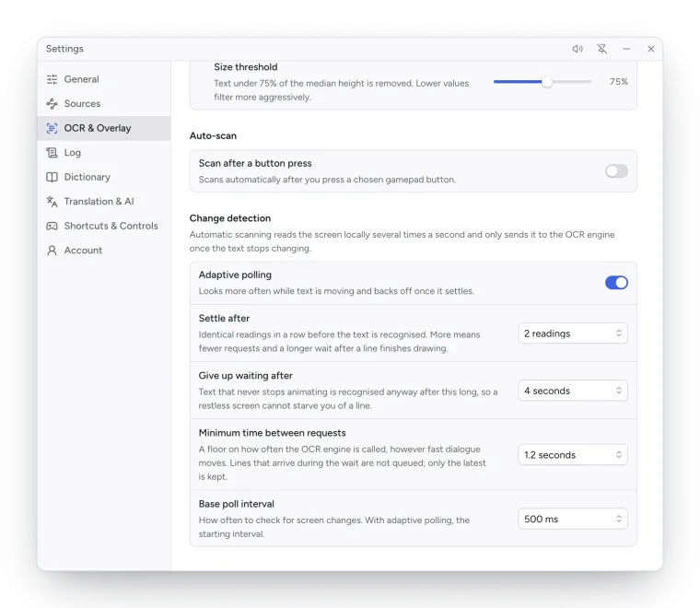Viewport: 700px width, 608px height.
Task: Enable Scan after a button press toggle
Action: click(x=616, y=171)
